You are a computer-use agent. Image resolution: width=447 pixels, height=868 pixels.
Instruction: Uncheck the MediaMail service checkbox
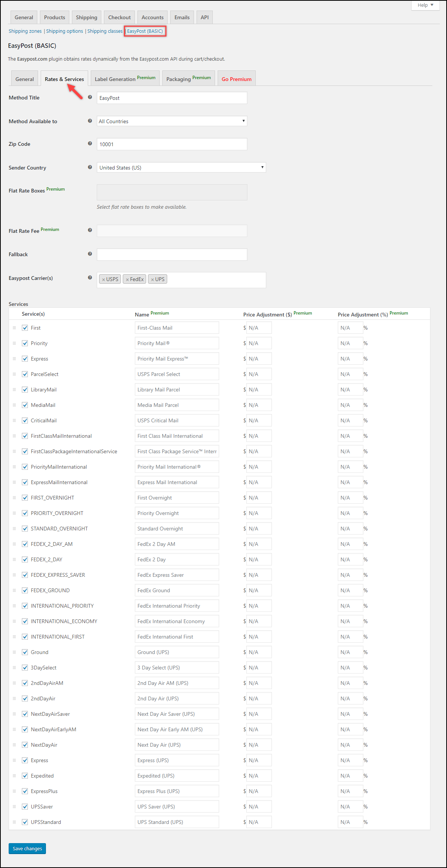tap(25, 405)
